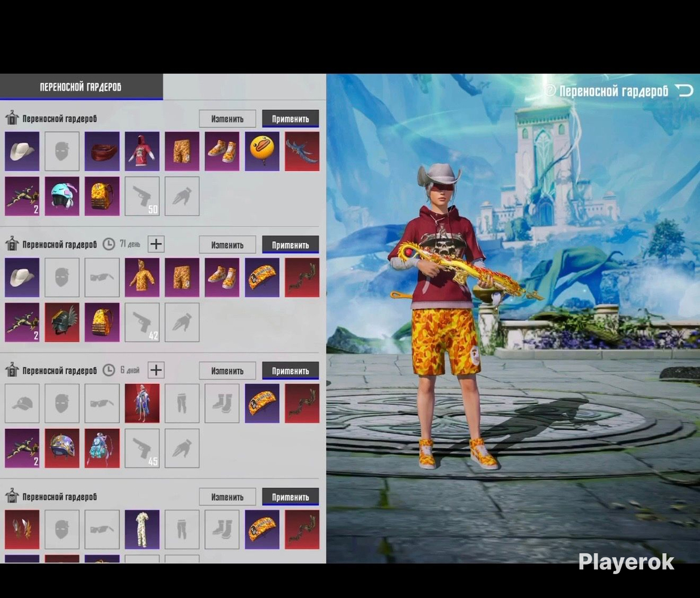Click Изменить for the bottom wardrobe
This screenshot has width=700, height=598.
pos(227,497)
